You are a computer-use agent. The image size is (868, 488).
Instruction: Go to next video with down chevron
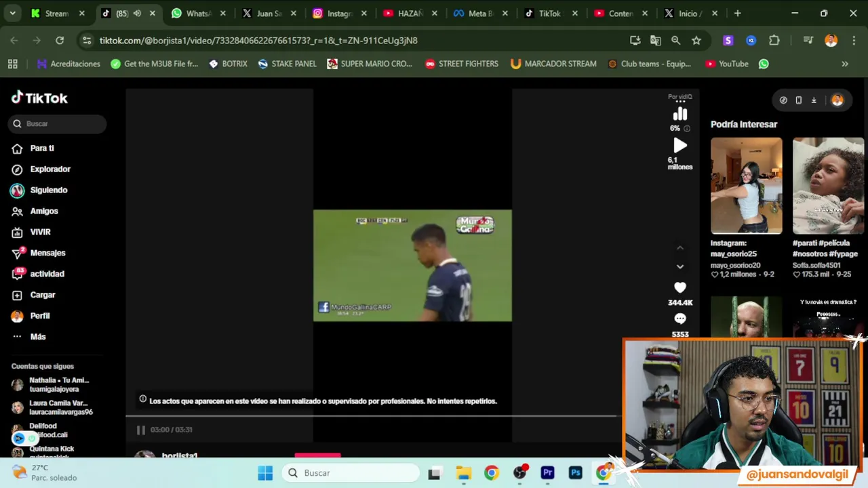(x=680, y=266)
